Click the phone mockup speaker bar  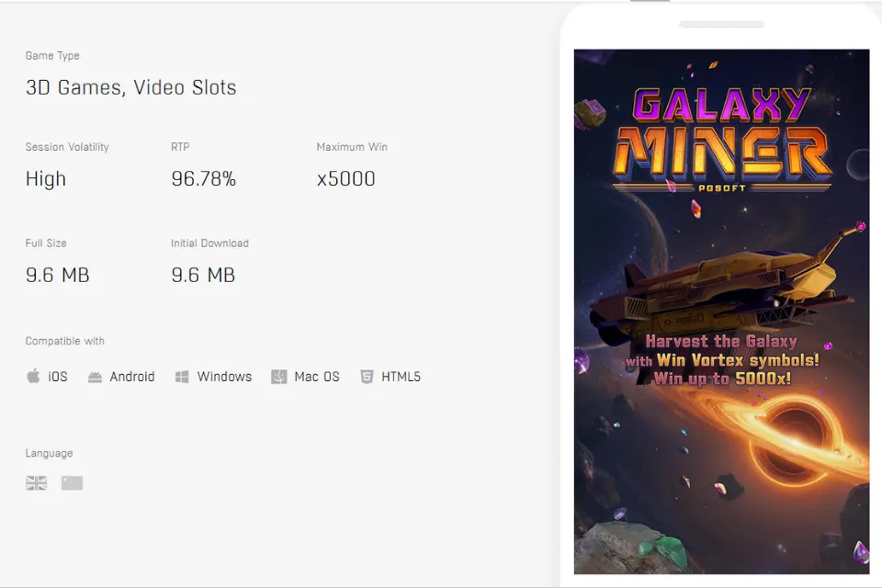click(722, 24)
